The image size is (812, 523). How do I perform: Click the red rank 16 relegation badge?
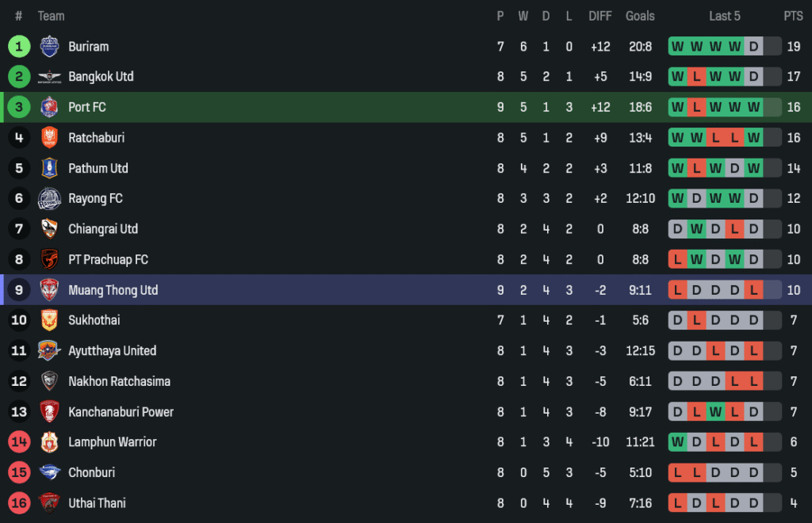(19, 502)
